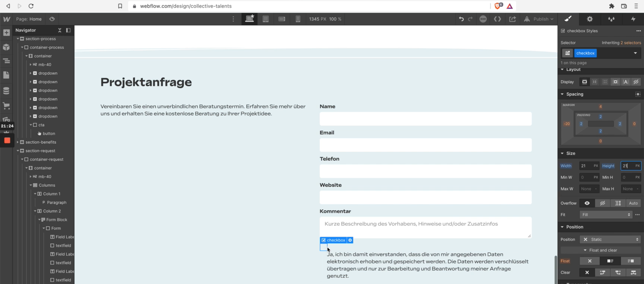This screenshot has width=644, height=284.
Task: Collapse the Size section
Action: (x=562, y=153)
